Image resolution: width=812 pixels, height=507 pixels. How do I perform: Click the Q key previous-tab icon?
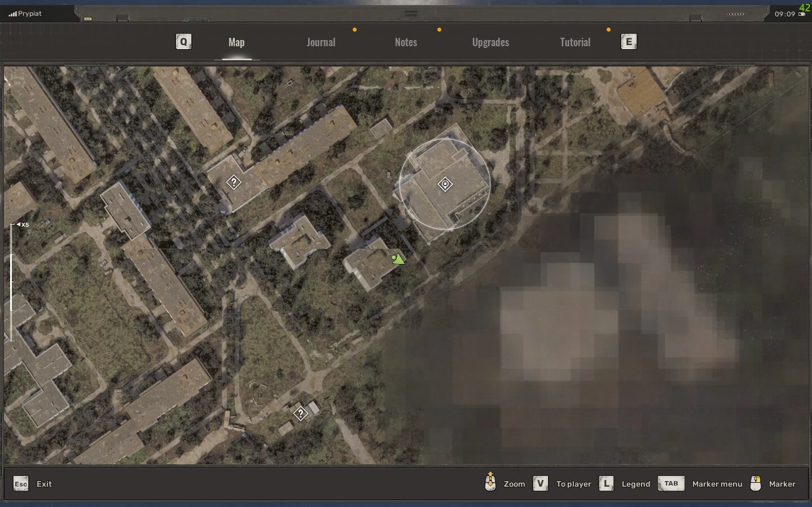(x=183, y=42)
